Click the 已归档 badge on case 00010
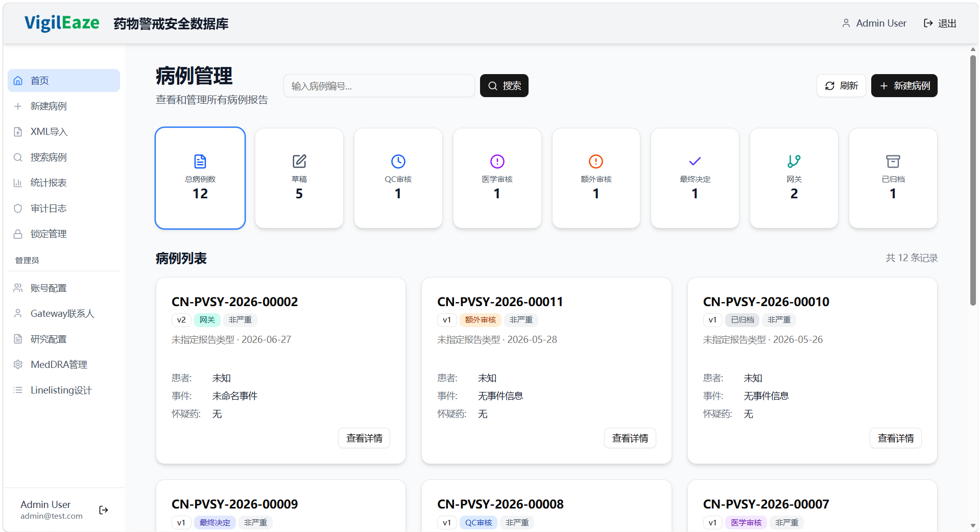 (743, 320)
